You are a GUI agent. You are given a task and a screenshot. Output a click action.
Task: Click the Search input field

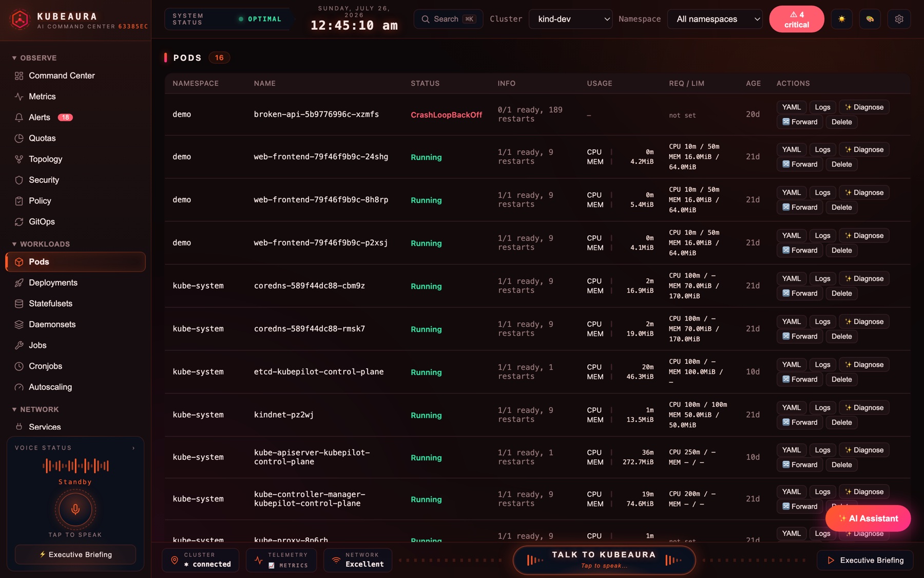(x=448, y=19)
